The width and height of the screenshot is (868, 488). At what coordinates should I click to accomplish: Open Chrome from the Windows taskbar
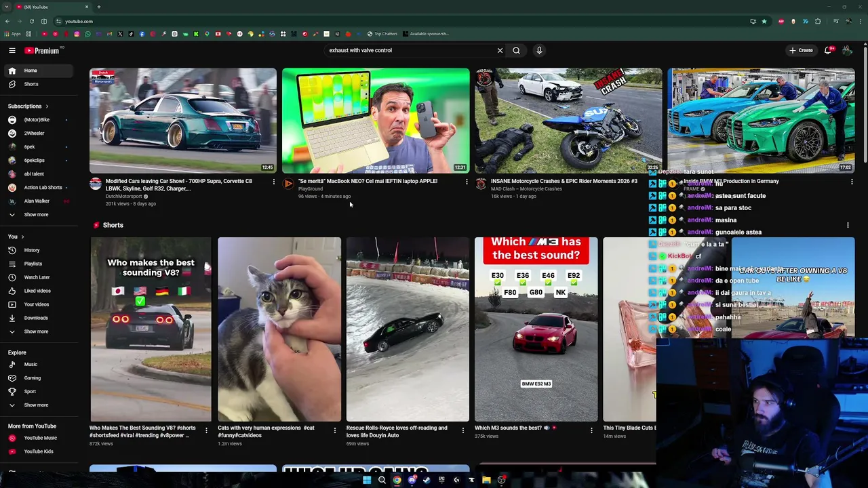(x=397, y=480)
